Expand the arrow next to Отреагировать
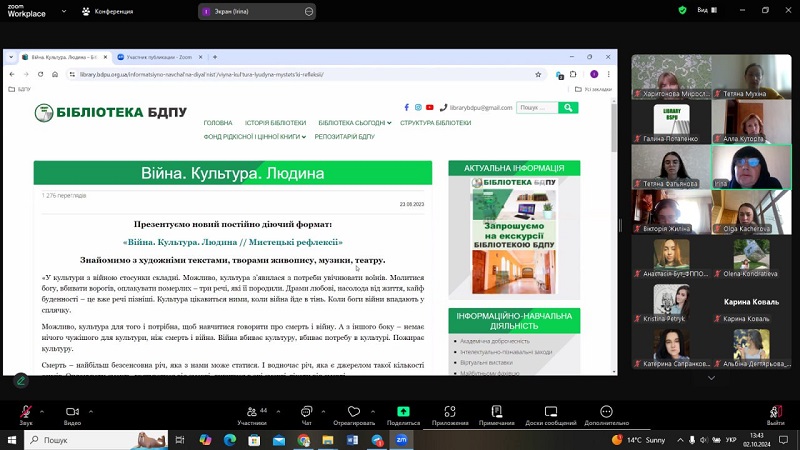The height and width of the screenshot is (450, 800). [x=372, y=411]
